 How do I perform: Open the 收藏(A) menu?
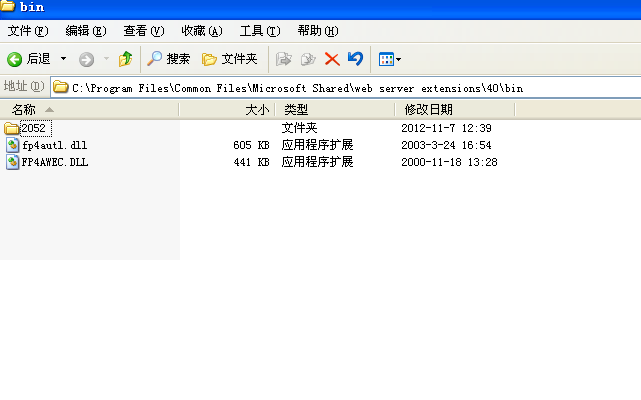tap(202, 31)
